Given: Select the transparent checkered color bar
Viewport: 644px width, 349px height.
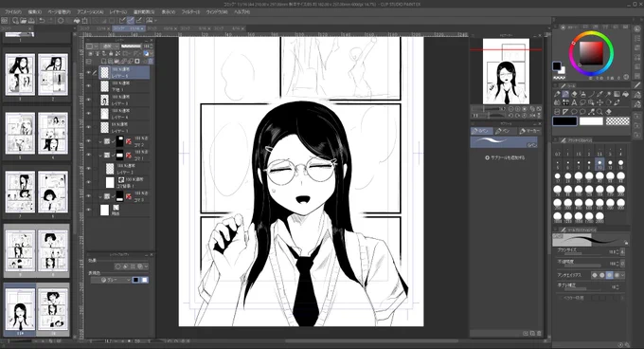Looking at the screenshot, I should point(617,121).
